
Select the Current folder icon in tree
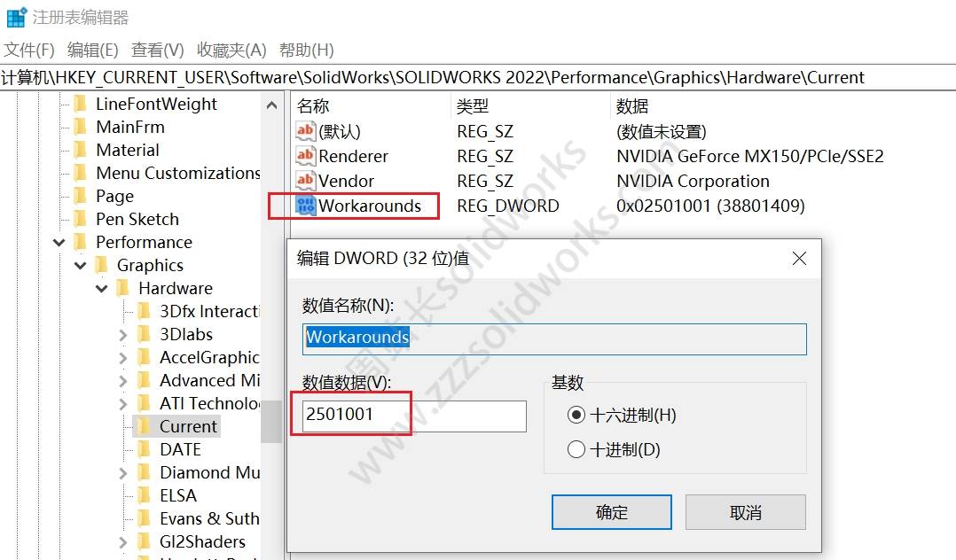[144, 426]
